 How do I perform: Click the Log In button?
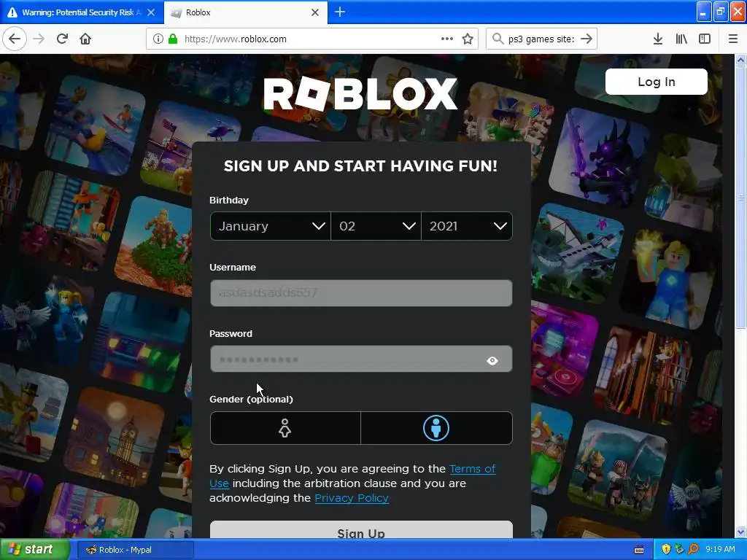[656, 82]
